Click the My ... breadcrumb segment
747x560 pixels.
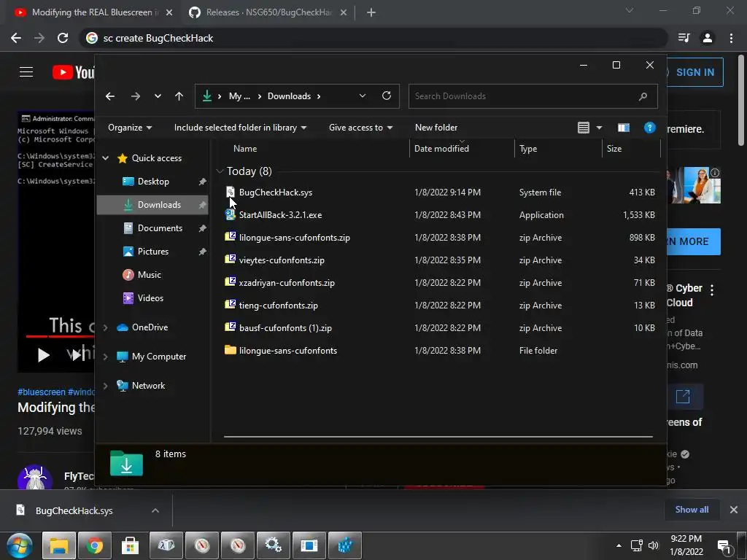(x=239, y=96)
